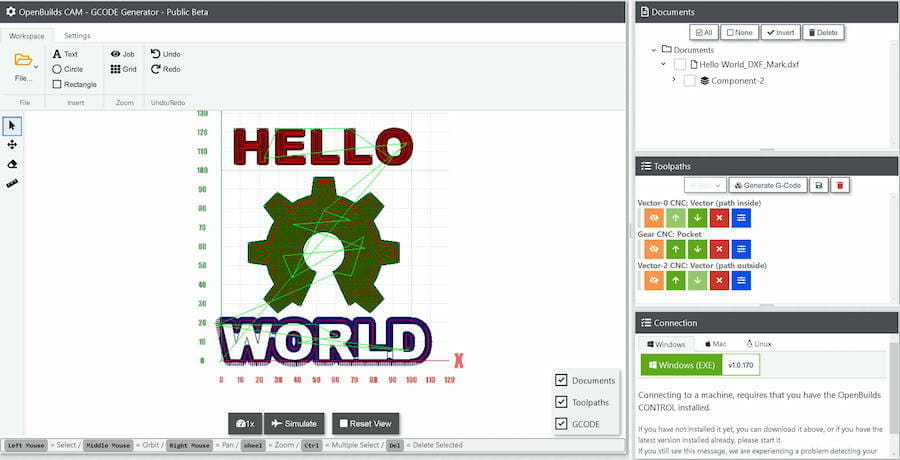This screenshot has width=900, height=460.
Task: Click the WORLD text in canvas
Action: (323, 341)
